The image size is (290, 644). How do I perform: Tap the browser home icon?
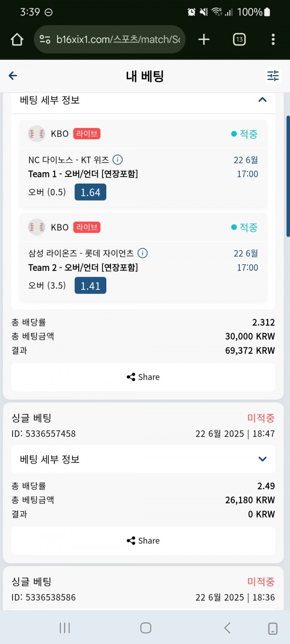[x=17, y=40]
